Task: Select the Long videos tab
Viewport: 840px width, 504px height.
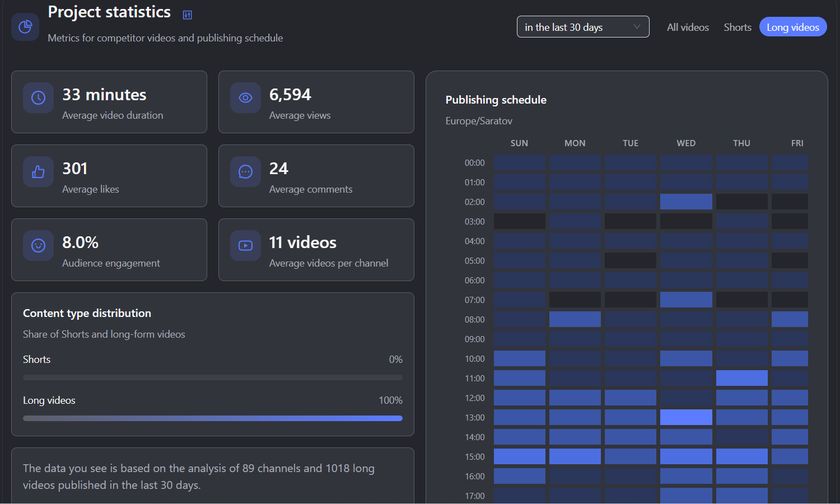Action: point(793,27)
